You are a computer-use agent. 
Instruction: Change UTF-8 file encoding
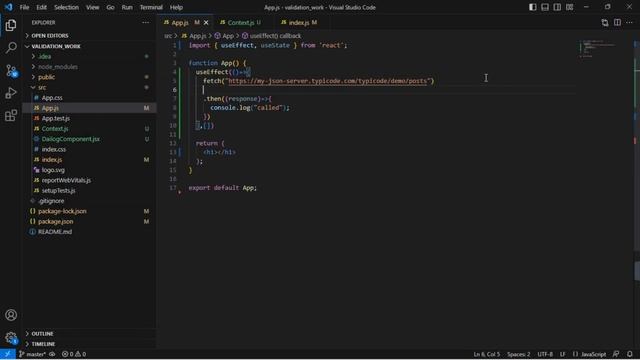click(x=545, y=354)
